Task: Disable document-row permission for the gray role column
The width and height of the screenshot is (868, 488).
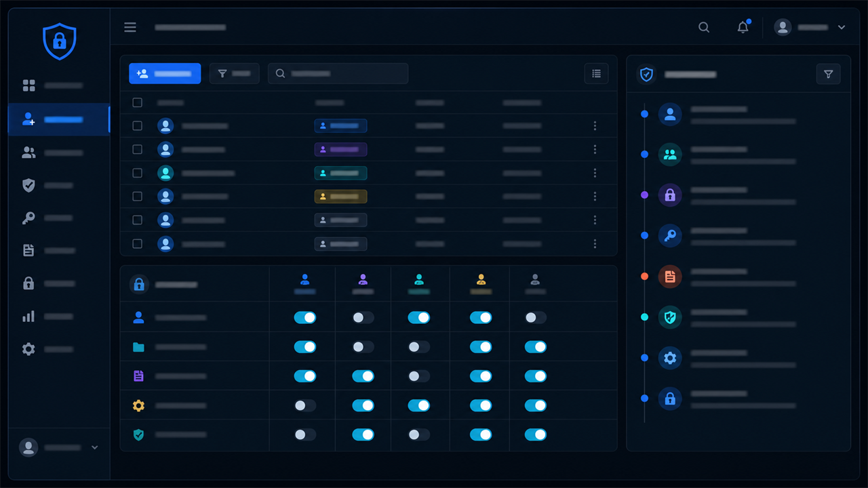Action: pos(536,375)
